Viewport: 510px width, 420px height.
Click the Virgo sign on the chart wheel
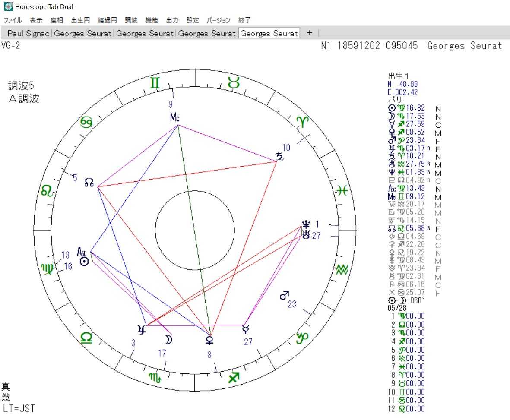click(47, 269)
